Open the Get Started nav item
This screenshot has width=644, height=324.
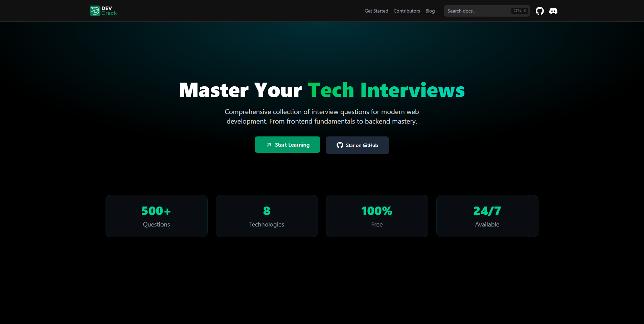(376, 11)
